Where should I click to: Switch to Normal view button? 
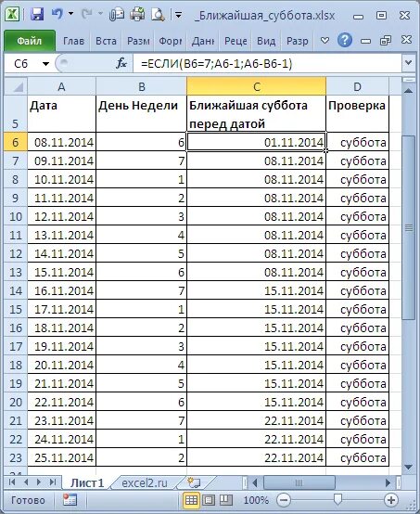pyautogui.click(x=191, y=500)
